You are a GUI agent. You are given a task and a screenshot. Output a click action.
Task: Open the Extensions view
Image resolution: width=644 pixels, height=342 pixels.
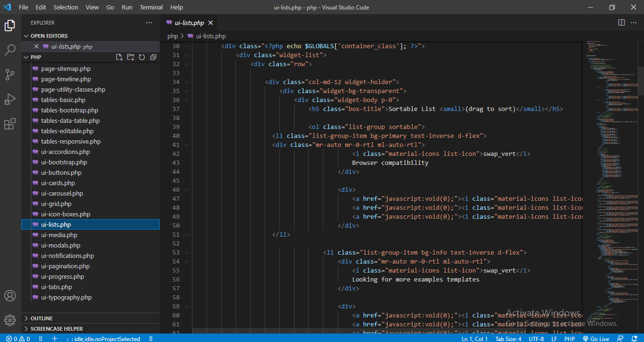click(10, 124)
